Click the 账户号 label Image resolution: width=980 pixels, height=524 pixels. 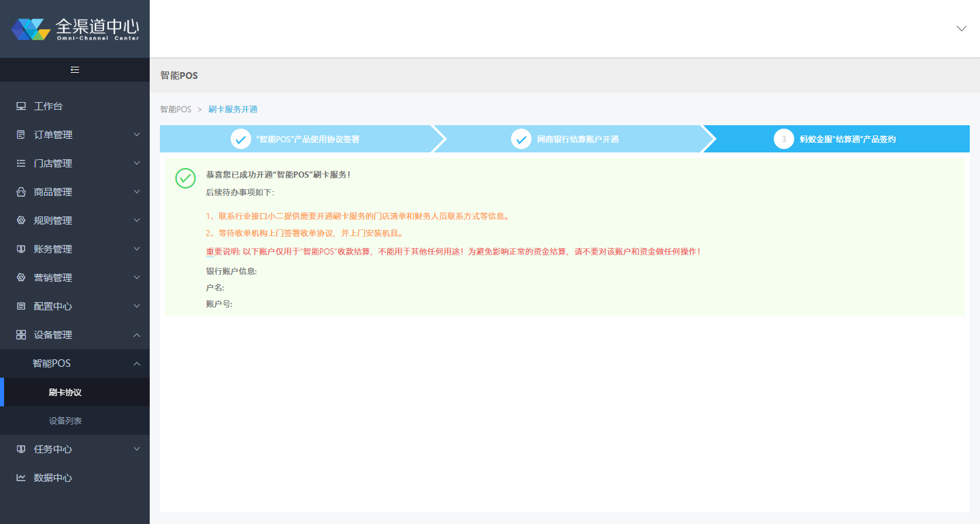pyautogui.click(x=219, y=304)
